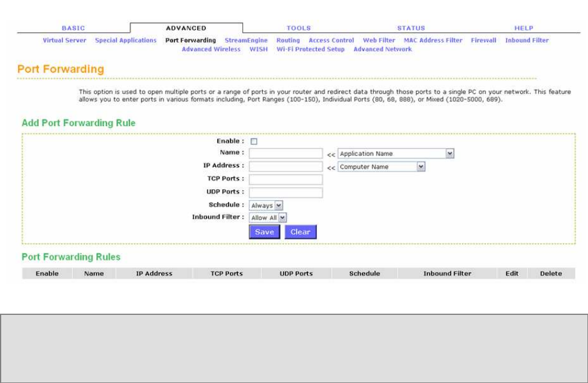
Task: Copy Application Name using its << button
Action: 331,154
